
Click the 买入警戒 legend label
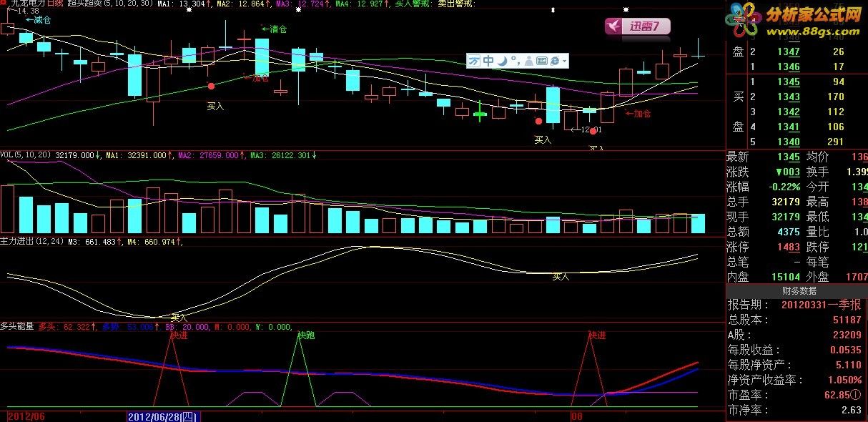coord(415,5)
